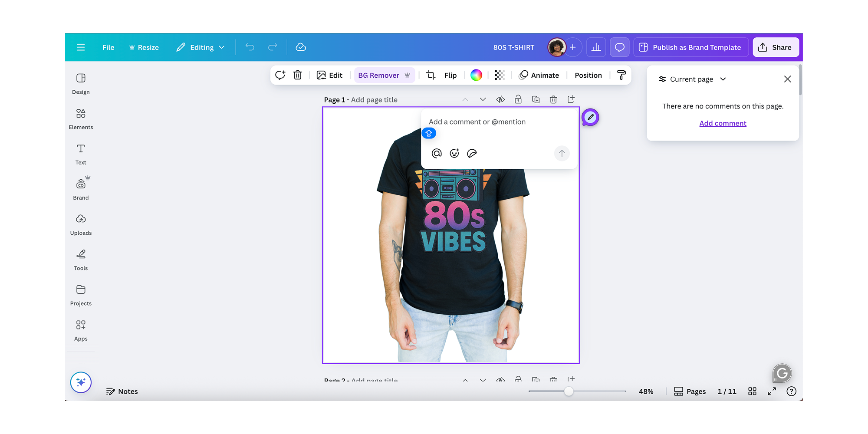Expand the Current page comments filter
The height and width of the screenshot is (434, 868).
(692, 79)
